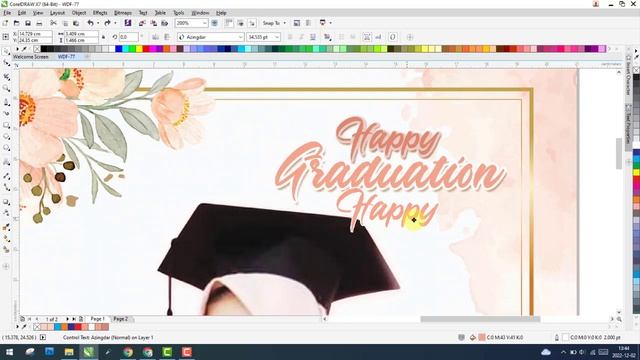Open the text alignment dropdown

[x=327, y=37]
